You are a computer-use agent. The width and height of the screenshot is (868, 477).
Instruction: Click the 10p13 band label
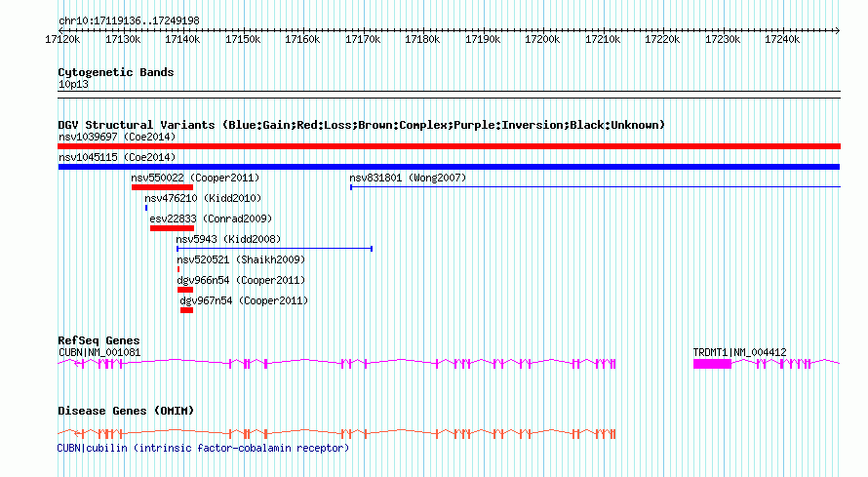(73, 84)
